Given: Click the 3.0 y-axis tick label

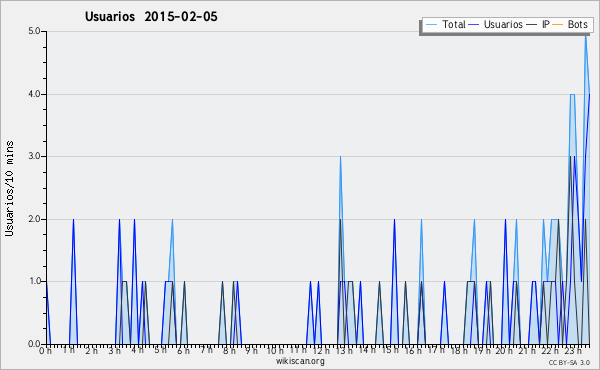Looking at the screenshot, I should click(34, 156).
